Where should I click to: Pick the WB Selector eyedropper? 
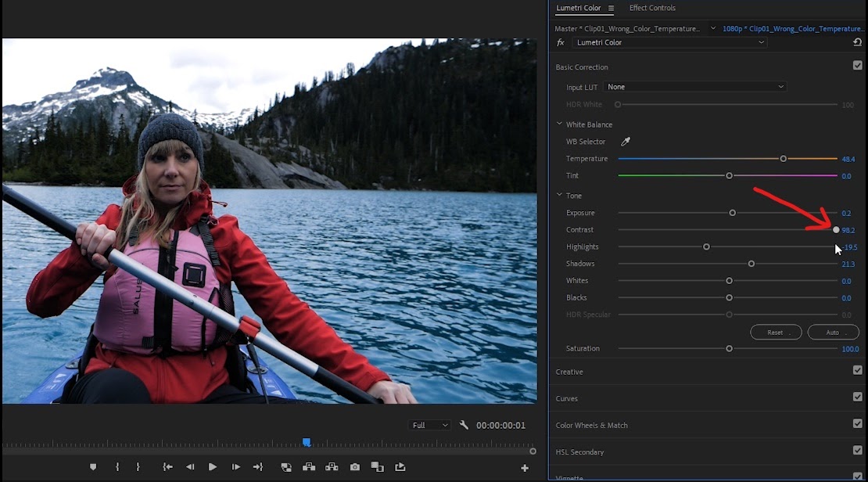(x=626, y=142)
